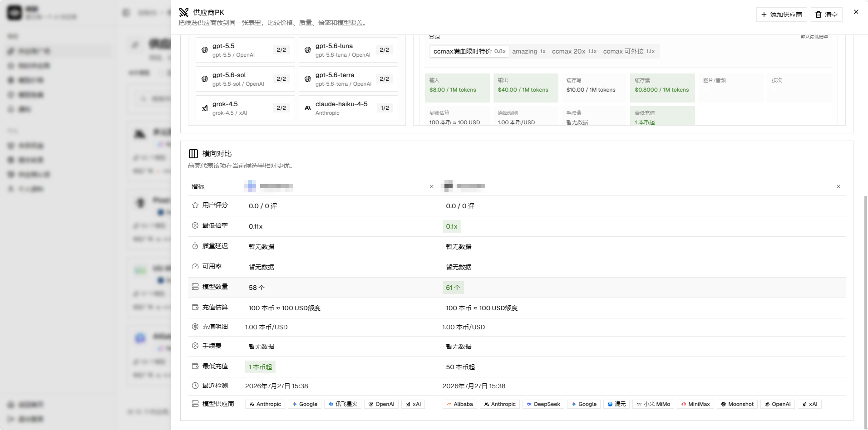Click the MiniMax provider tag
The width and height of the screenshot is (868, 430).
pos(695,404)
